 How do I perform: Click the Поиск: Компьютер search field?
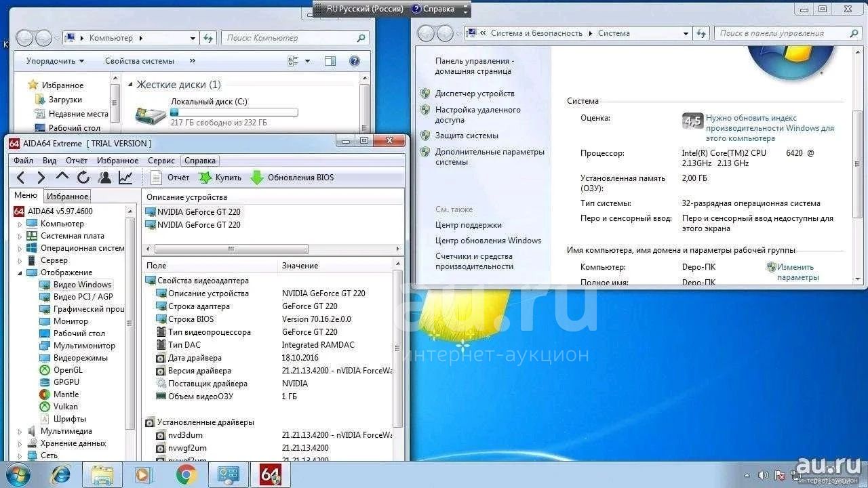(x=296, y=38)
